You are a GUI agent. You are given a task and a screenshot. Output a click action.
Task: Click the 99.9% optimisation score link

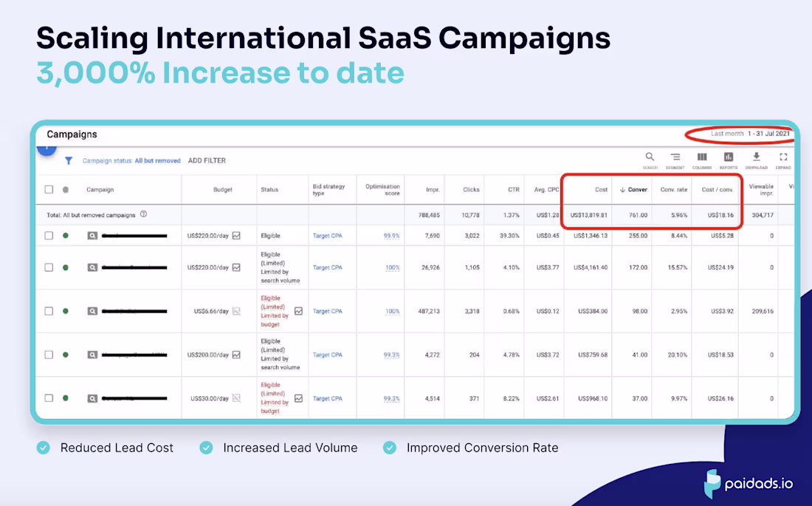390,236
